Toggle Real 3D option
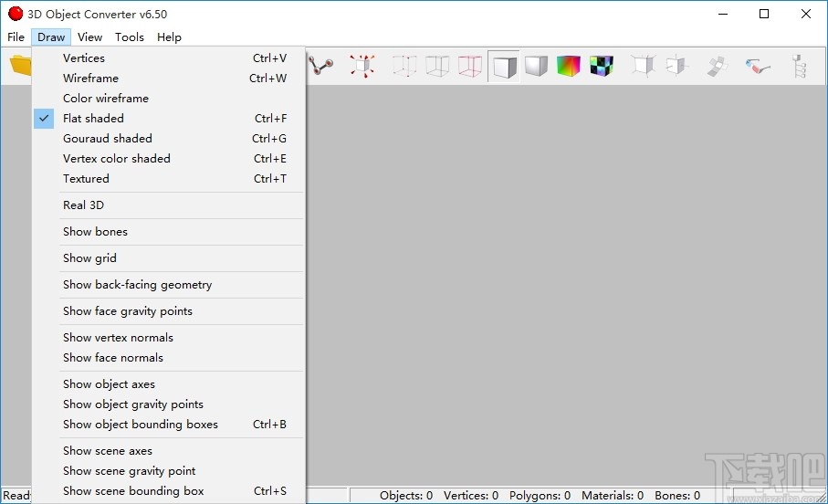Screen dimensions: 828x504 pos(169,205)
